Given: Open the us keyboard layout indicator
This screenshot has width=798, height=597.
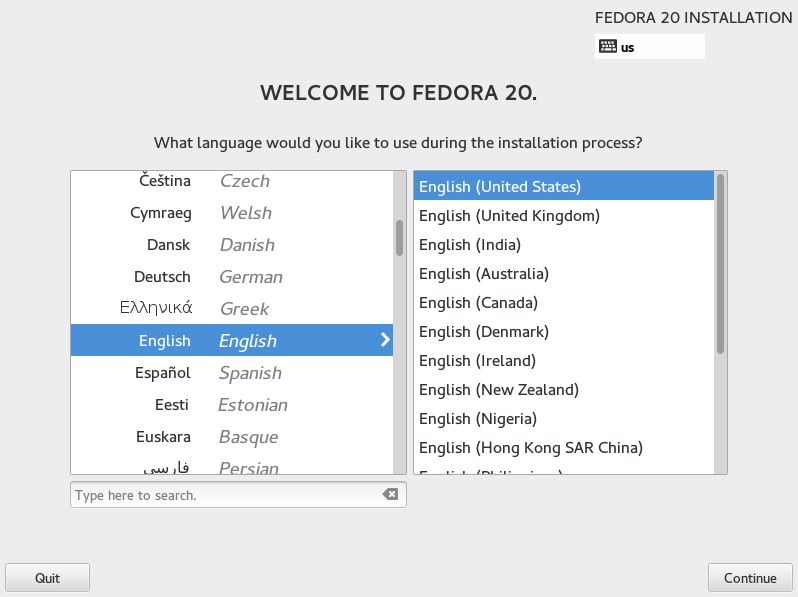Looking at the screenshot, I should click(x=649, y=47).
